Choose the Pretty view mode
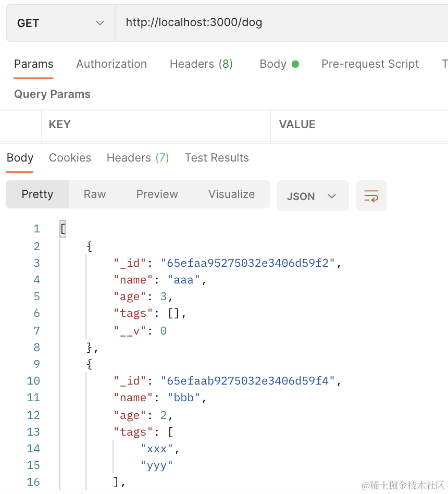 tap(38, 194)
